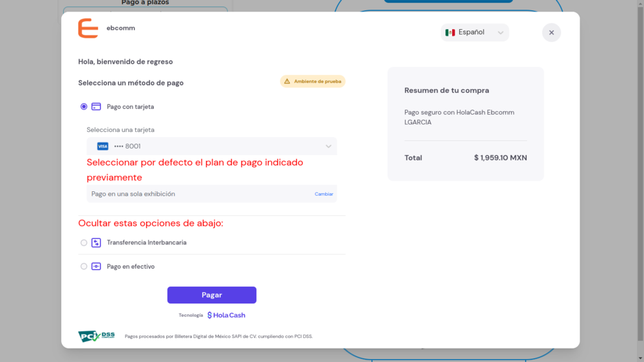Click the credit card icon beside Pago con tarjeta

(x=96, y=107)
